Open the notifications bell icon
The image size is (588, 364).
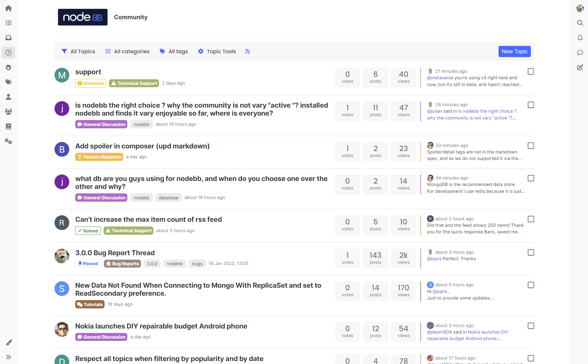pyautogui.click(x=580, y=38)
